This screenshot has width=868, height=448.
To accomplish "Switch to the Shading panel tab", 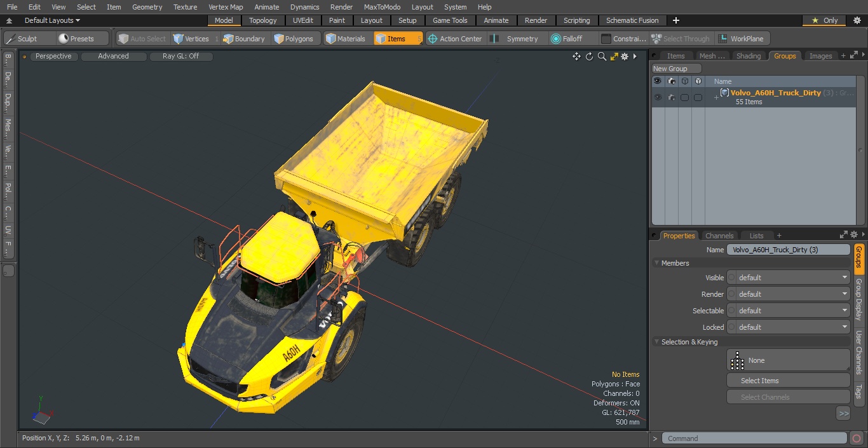I will click(748, 56).
